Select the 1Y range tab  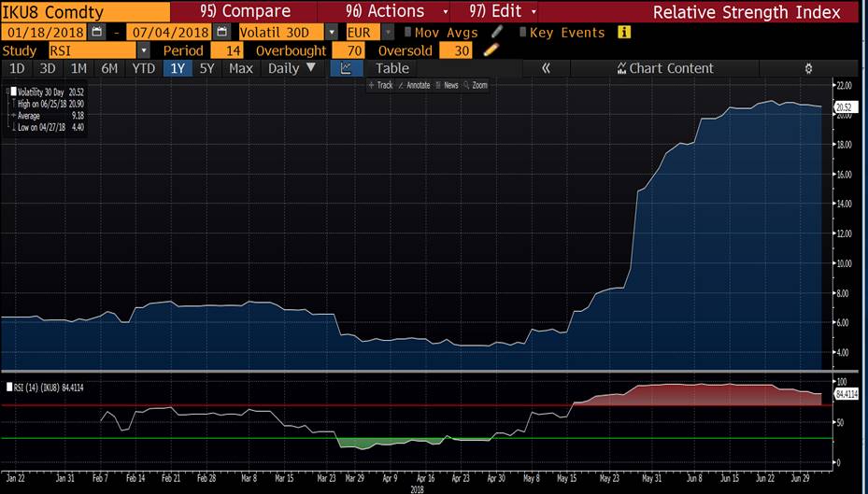pyautogui.click(x=178, y=68)
